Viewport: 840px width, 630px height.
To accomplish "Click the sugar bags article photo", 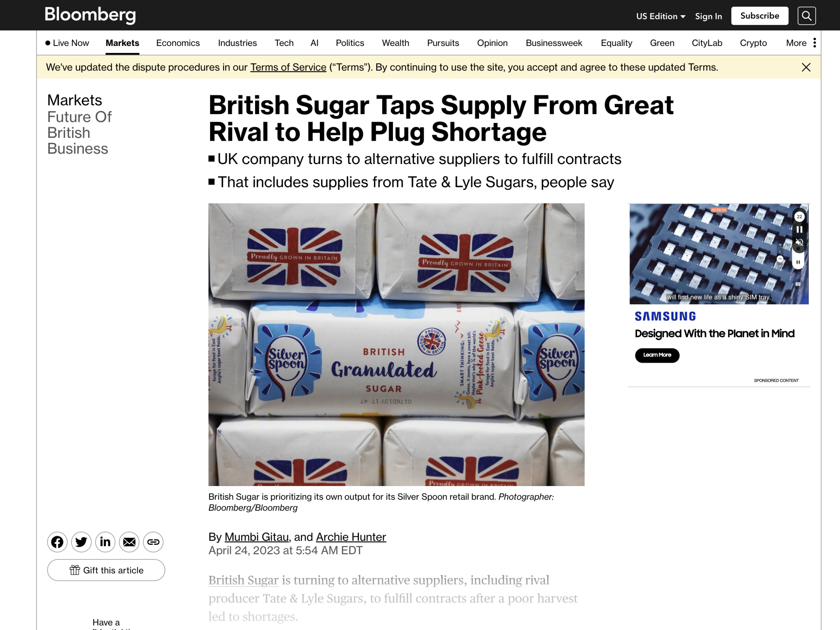I will click(x=396, y=345).
